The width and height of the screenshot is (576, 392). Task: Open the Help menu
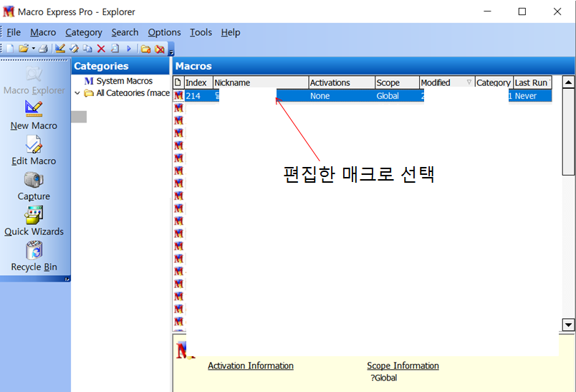pos(230,32)
